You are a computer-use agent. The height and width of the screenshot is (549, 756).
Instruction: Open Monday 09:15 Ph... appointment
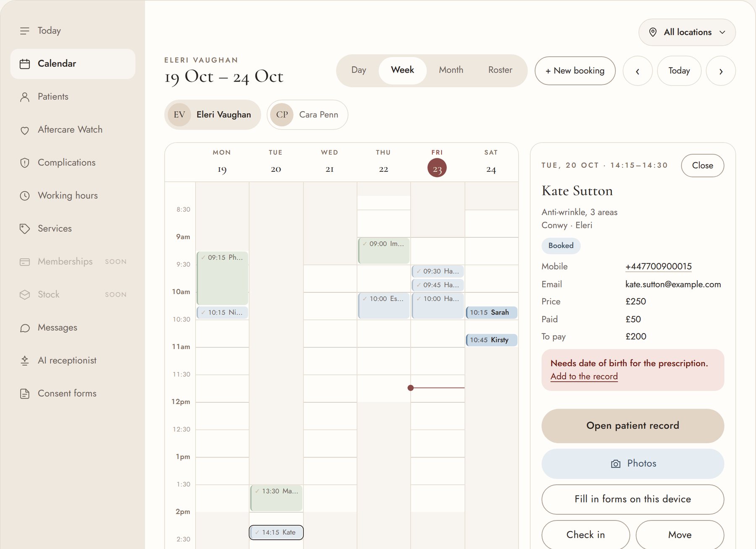pos(222,278)
